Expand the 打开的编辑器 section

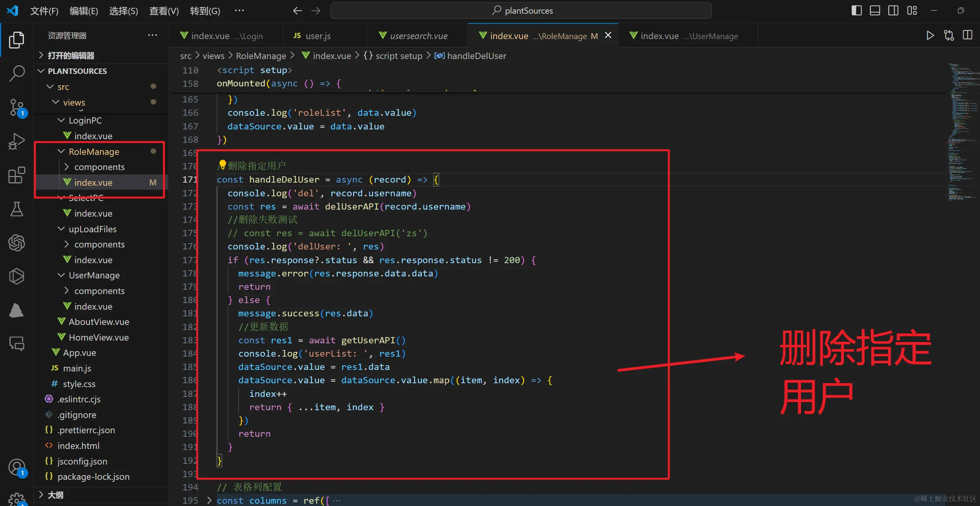[x=101, y=56]
